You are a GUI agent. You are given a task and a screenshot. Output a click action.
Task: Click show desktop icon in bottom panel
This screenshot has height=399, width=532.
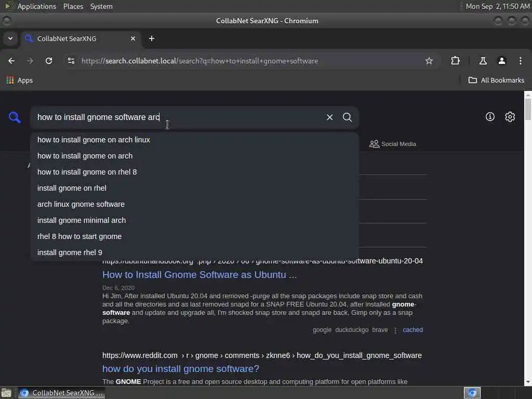coord(6,393)
